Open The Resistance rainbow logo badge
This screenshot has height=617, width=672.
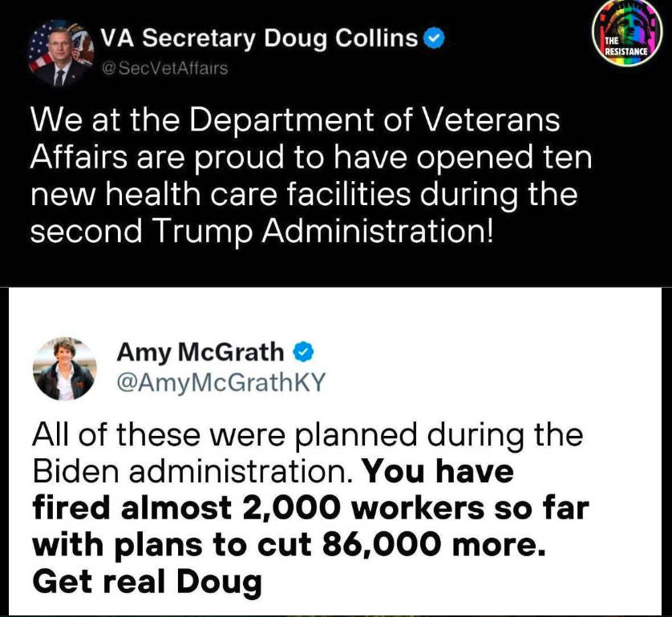(x=627, y=34)
